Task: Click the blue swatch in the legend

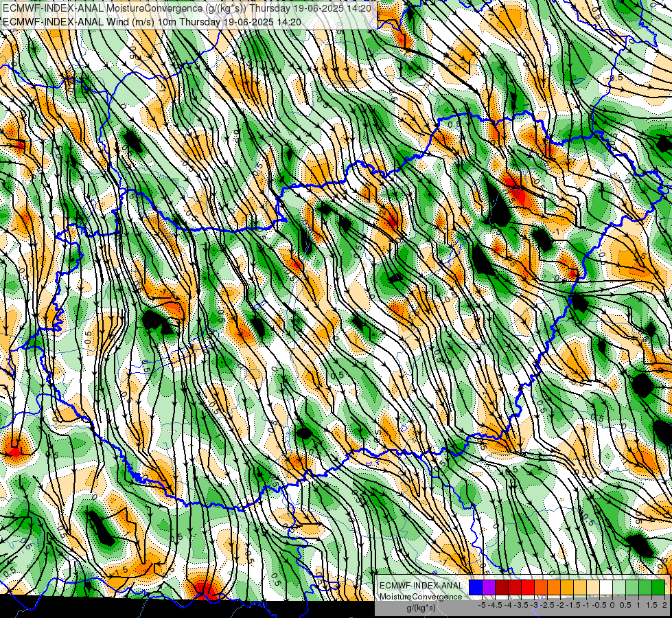Action: click(476, 587)
